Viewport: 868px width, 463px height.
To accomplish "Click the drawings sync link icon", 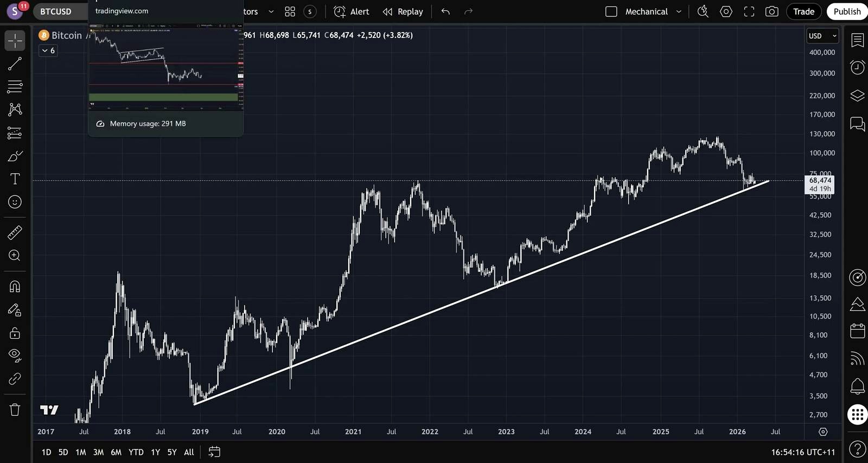I will [15, 379].
